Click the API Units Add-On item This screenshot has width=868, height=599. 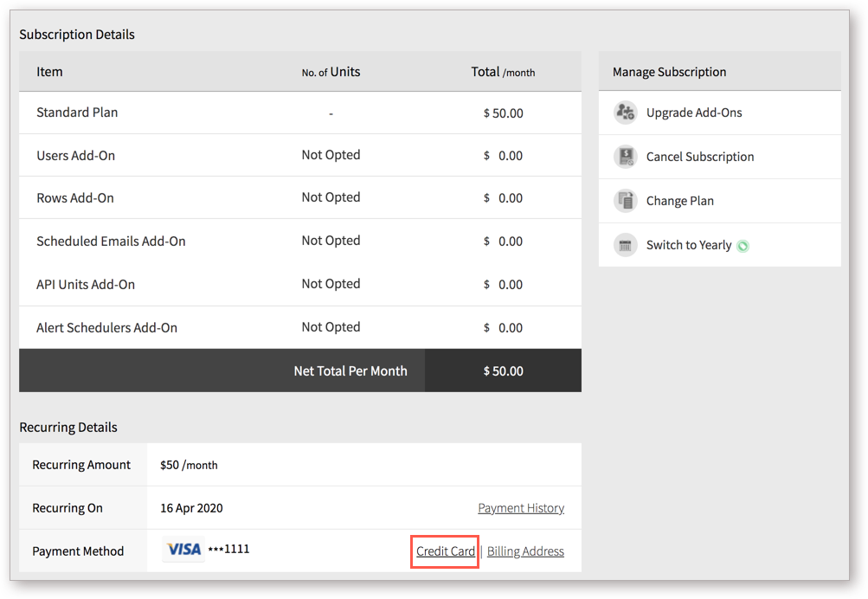tap(86, 285)
